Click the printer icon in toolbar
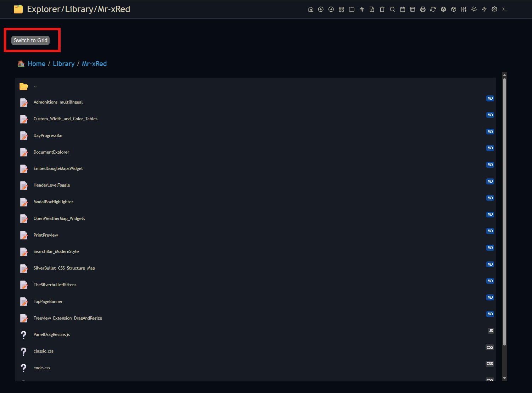The width and height of the screenshot is (532, 393). (x=423, y=10)
